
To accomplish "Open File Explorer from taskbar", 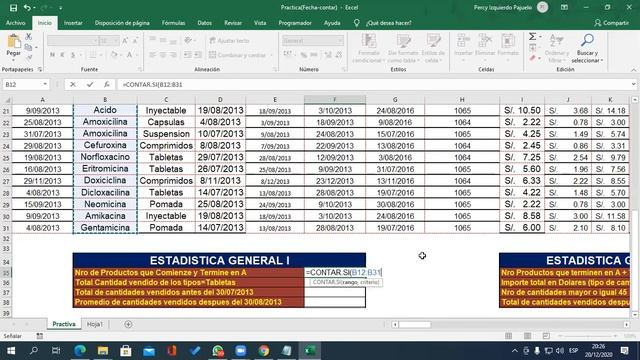I will coord(103,351).
